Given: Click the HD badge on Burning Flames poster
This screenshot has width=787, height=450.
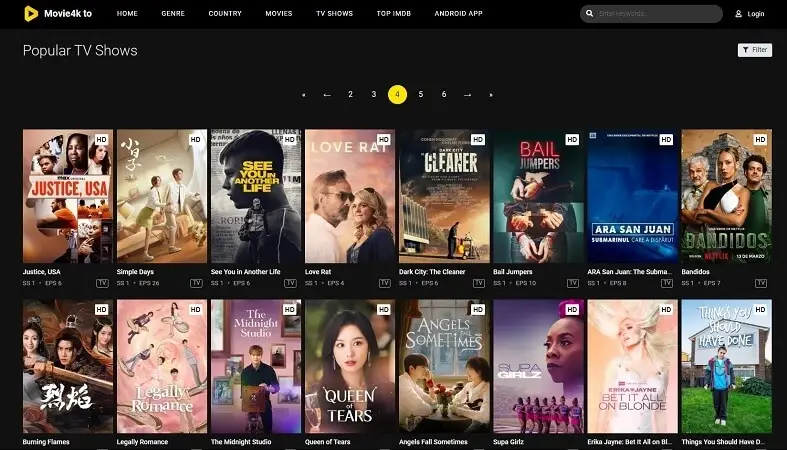Looking at the screenshot, I should click(101, 310).
